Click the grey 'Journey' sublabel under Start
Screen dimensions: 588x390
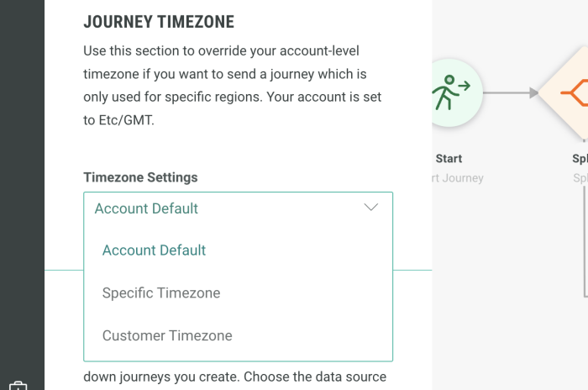coord(457,178)
